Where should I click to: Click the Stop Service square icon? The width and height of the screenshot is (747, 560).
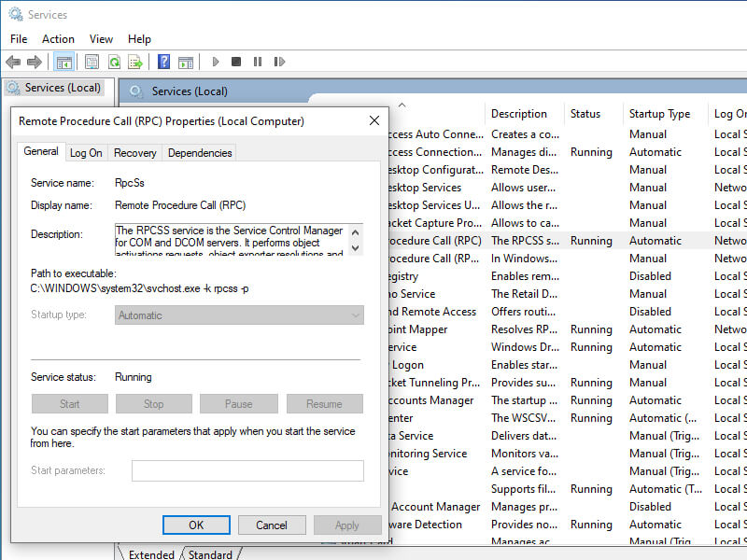point(236,62)
